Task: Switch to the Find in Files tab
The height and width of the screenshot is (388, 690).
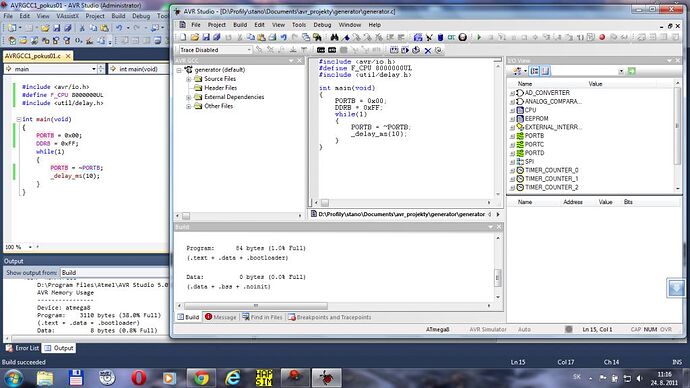Action: point(262,317)
